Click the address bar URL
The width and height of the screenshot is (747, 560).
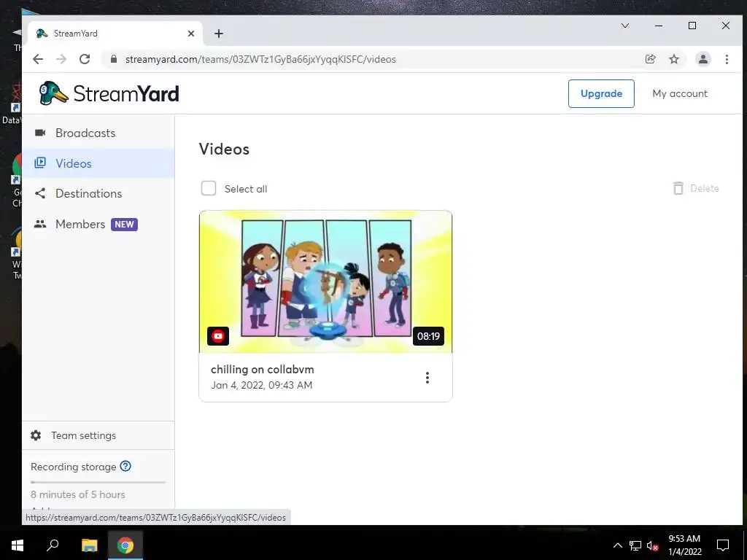pyautogui.click(x=260, y=59)
